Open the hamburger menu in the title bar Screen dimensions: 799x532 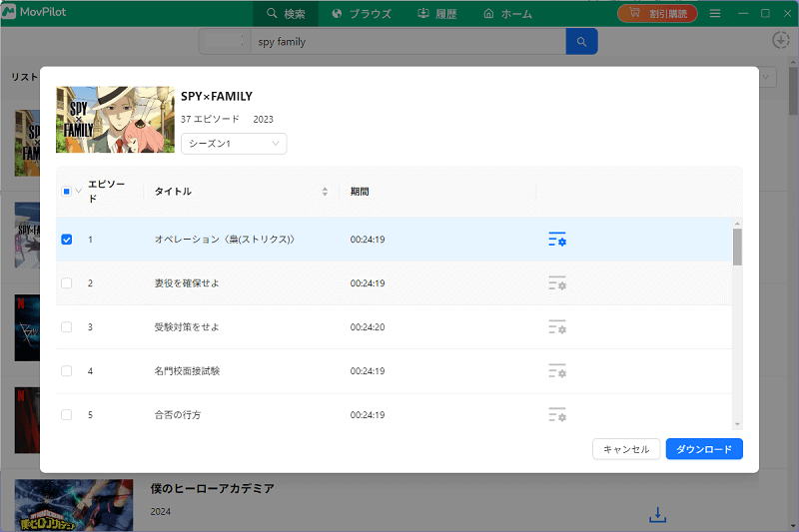(x=715, y=13)
